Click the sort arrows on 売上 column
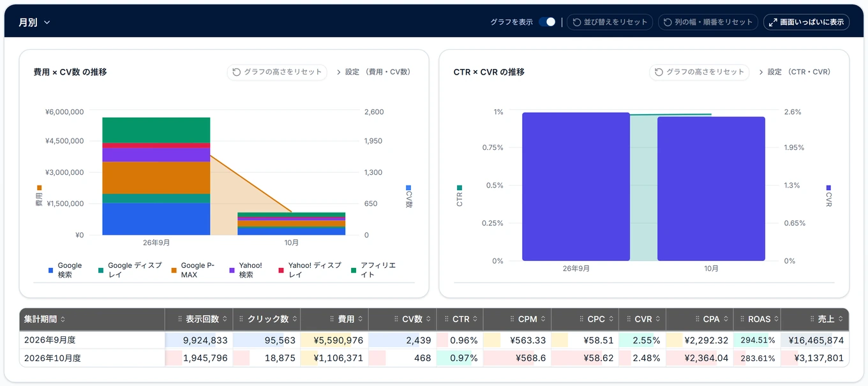The height and width of the screenshot is (386, 868). point(840,319)
